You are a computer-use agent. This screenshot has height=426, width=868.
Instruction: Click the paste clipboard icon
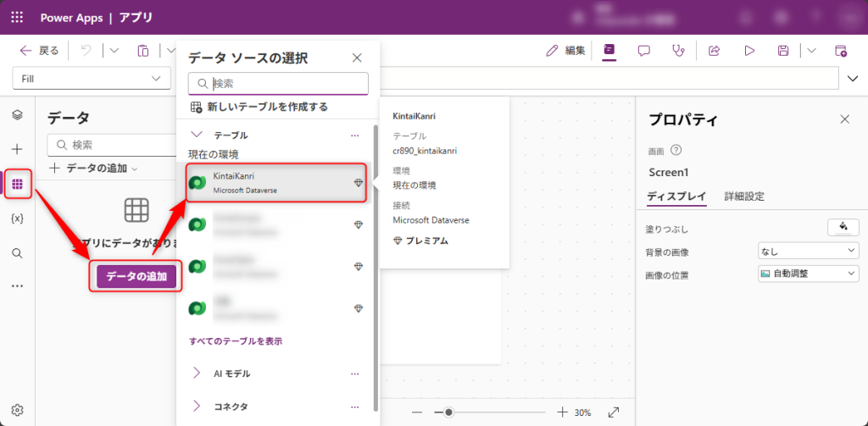tap(143, 51)
